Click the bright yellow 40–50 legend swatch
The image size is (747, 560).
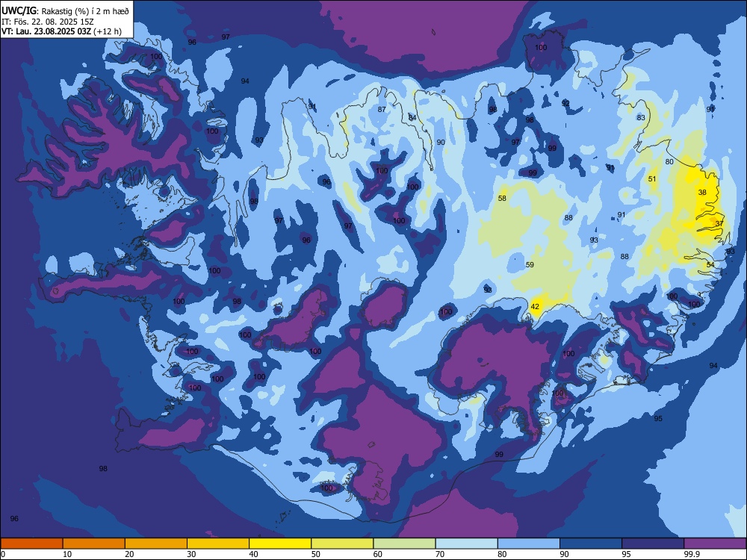pyautogui.click(x=280, y=544)
